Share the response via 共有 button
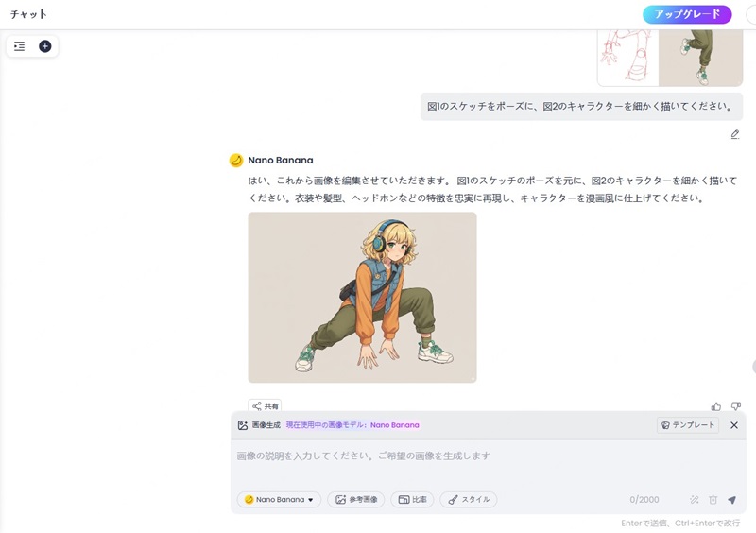The height and width of the screenshot is (533, 756). (265, 406)
